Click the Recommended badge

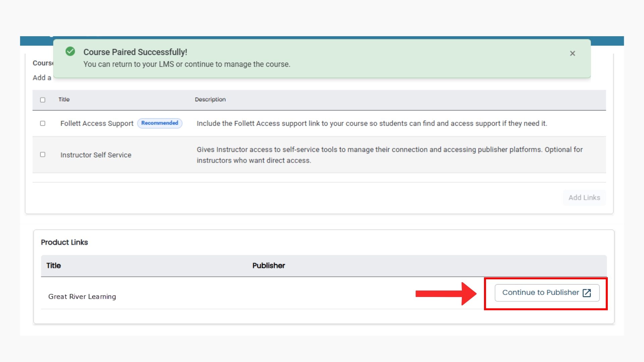point(160,123)
